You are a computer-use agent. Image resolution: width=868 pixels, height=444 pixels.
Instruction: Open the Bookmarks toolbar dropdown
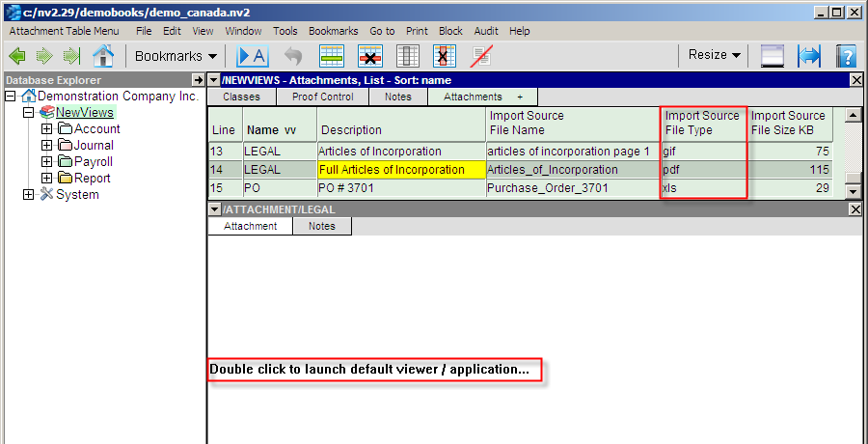pyautogui.click(x=176, y=56)
